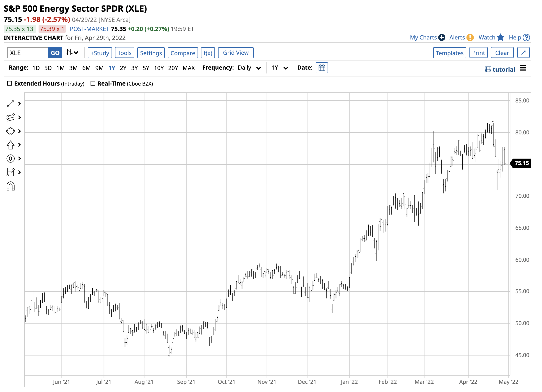Switch to Grid View

[x=236, y=53]
